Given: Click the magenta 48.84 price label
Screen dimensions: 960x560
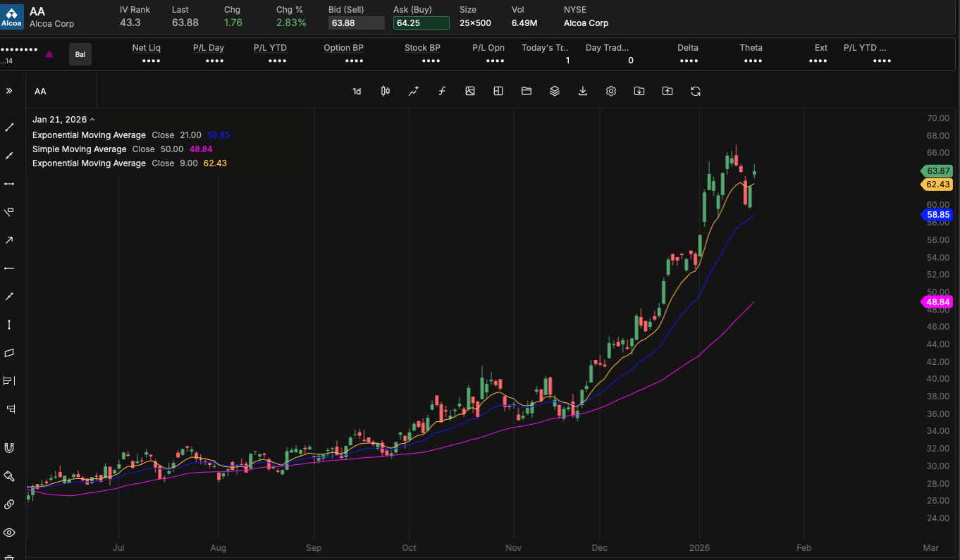Looking at the screenshot, I should (x=937, y=301).
